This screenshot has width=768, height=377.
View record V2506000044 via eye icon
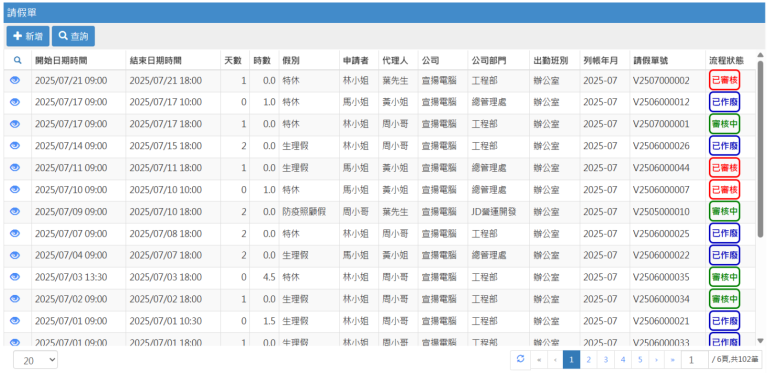tap(15, 168)
